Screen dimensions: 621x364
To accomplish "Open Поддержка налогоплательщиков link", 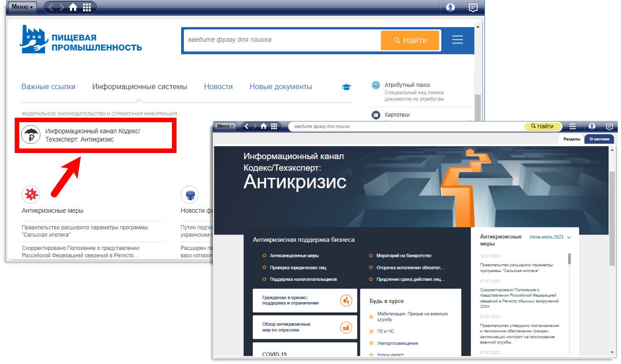I will coord(303,279).
